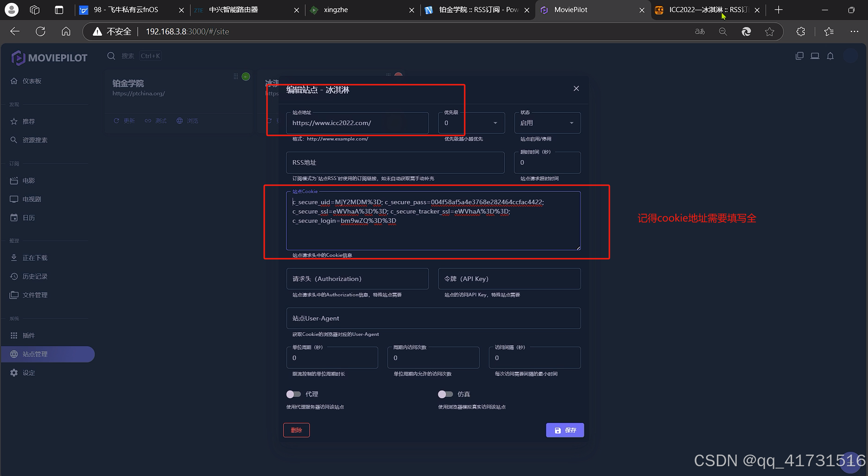
Task: Click the browser home icon
Action: pyautogui.click(x=66, y=31)
